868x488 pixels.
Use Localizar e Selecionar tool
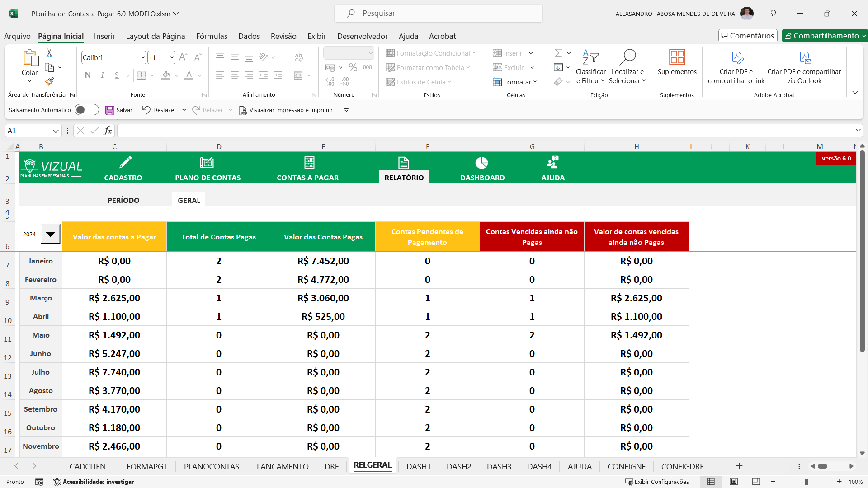click(x=627, y=67)
